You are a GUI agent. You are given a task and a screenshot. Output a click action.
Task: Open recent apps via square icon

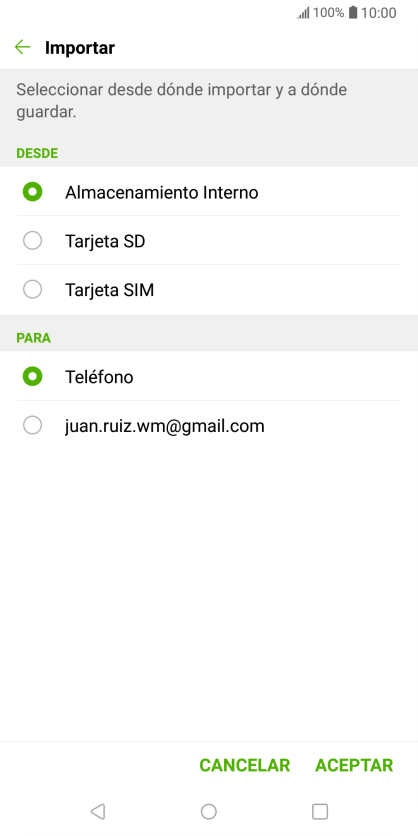320,811
